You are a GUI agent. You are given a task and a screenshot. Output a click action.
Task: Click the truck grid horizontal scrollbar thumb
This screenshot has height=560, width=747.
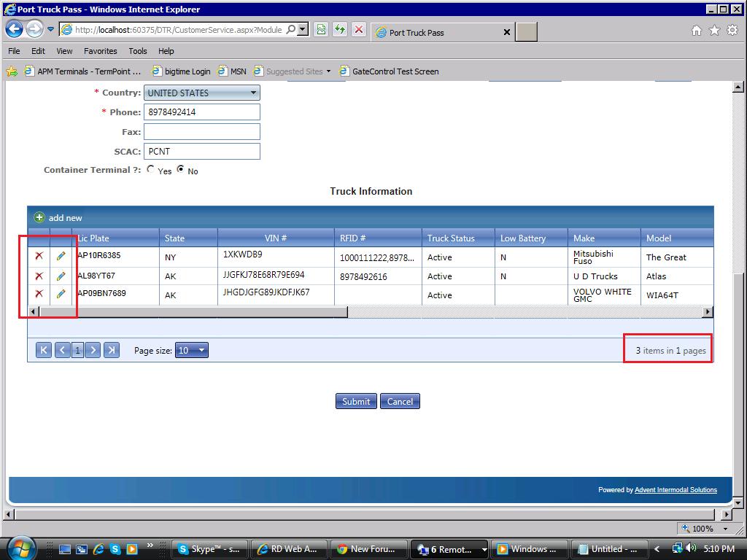[193, 312]
